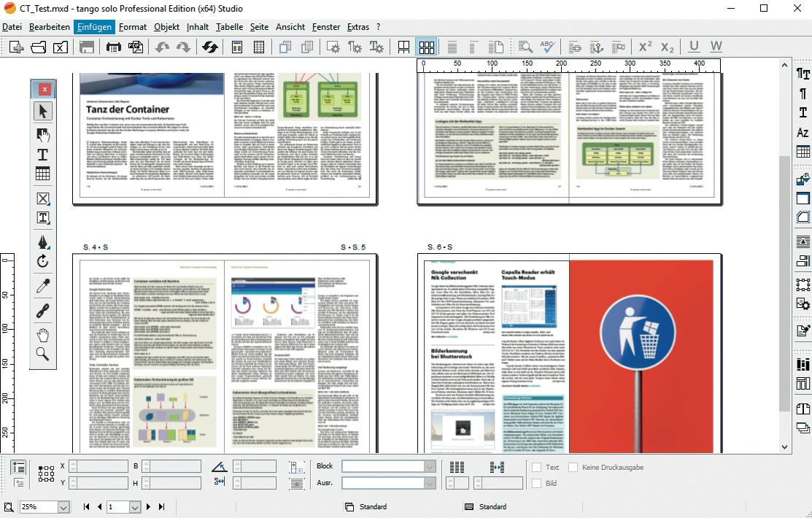The height and width of the screenshot is (518, 812).
Task: Check the Keine Druckausgabe option
Action: 573,468
